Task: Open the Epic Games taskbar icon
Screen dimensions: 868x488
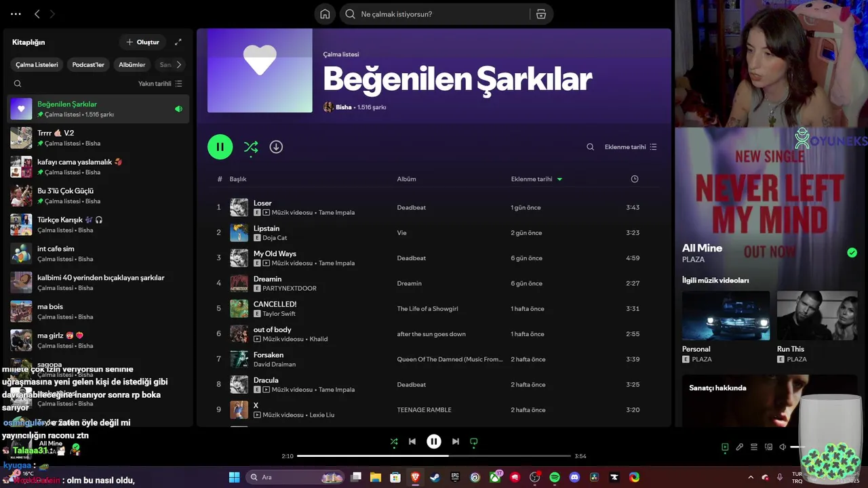Action: 455,477
